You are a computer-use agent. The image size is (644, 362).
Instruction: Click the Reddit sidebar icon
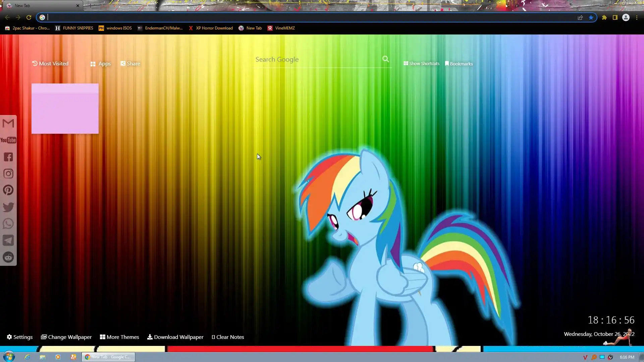(8, 257)
